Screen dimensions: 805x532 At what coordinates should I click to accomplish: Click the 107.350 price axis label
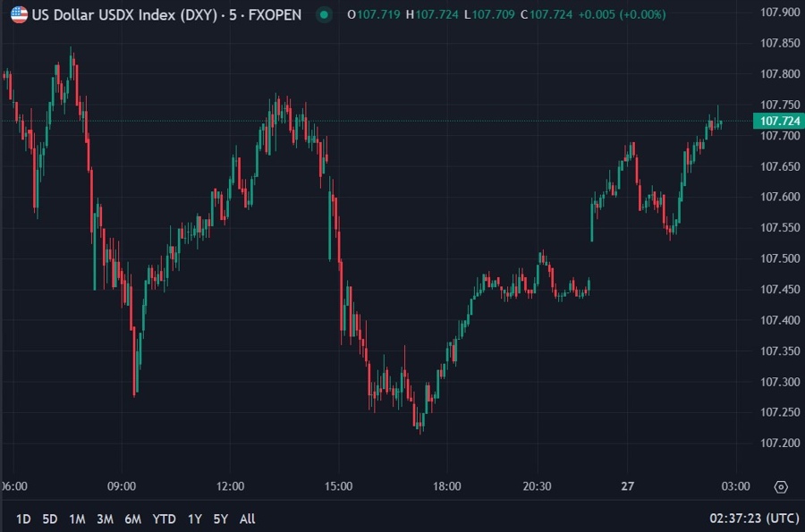coord(780,350)
